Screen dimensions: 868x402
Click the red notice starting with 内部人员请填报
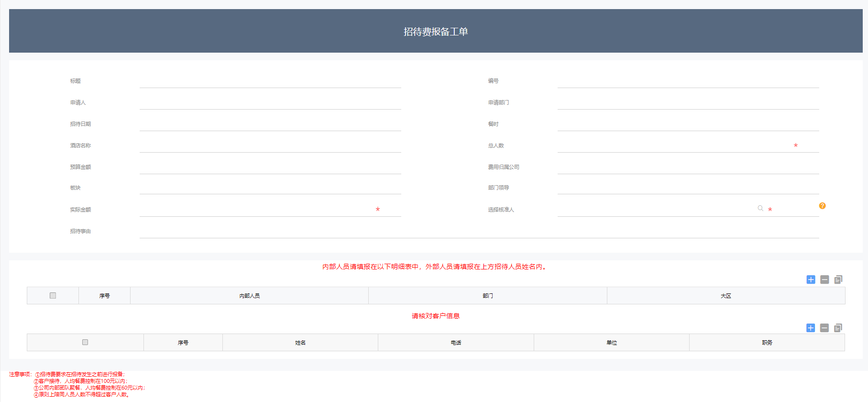436,267
